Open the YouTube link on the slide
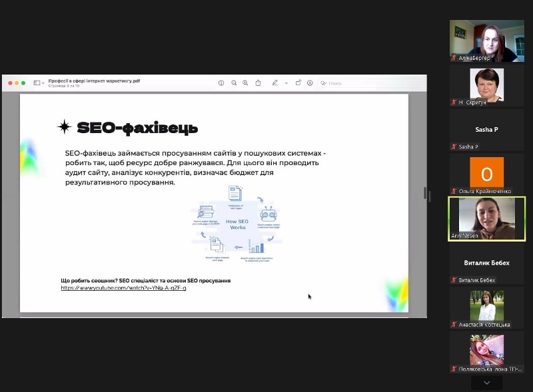This screenshot has height=392, width=533. click(x=123, y=288)
